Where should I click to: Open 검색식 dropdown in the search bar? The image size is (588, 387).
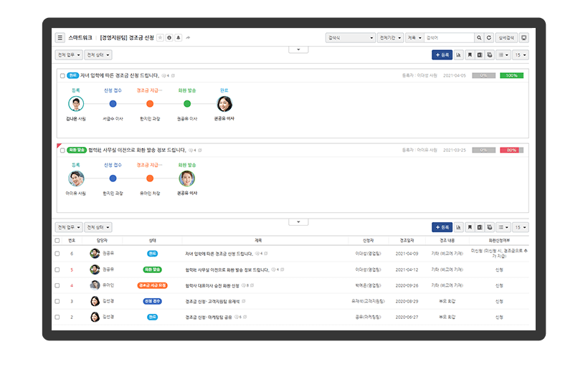(x=350, y=37)
